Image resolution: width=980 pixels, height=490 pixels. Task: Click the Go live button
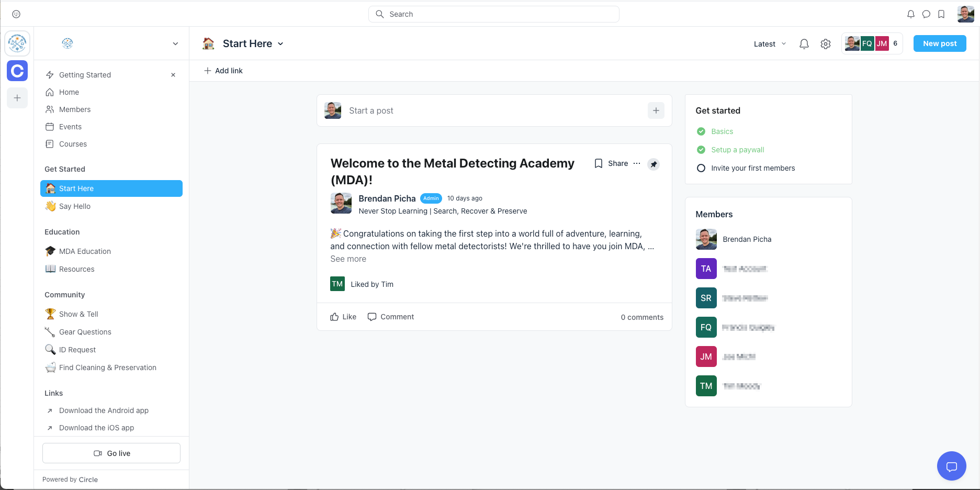coord(111,453)
